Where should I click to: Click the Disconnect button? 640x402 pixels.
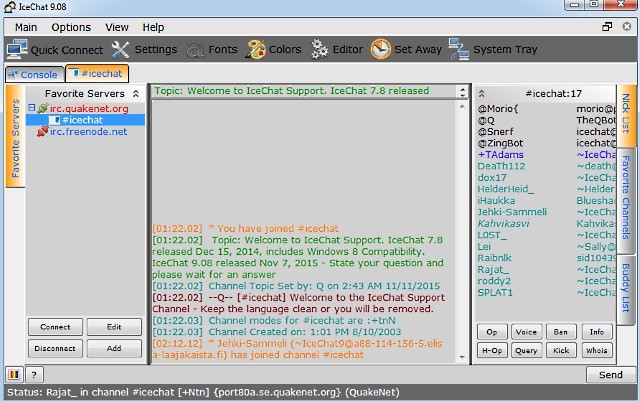(55, 349)
